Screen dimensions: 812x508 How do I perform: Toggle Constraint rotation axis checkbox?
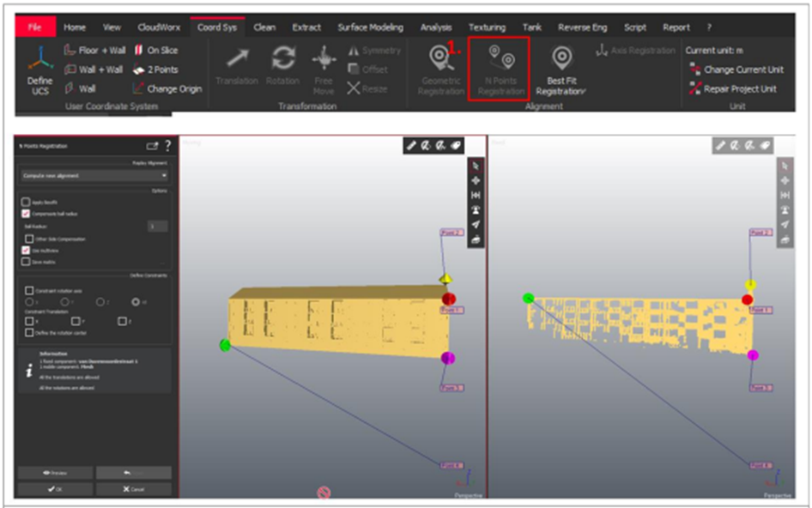pyautogui.click(x=29, y=291)
